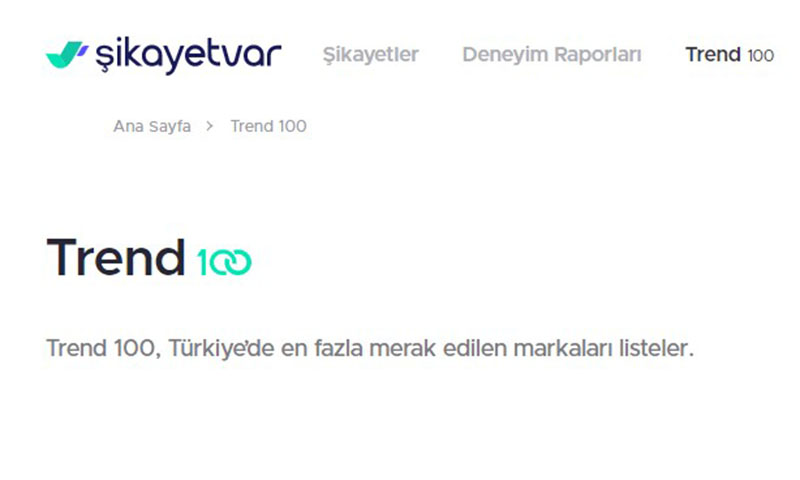Click the small purple accent on the logo
This screenshot has height=480, width=800.
click(x=83, y=49)
